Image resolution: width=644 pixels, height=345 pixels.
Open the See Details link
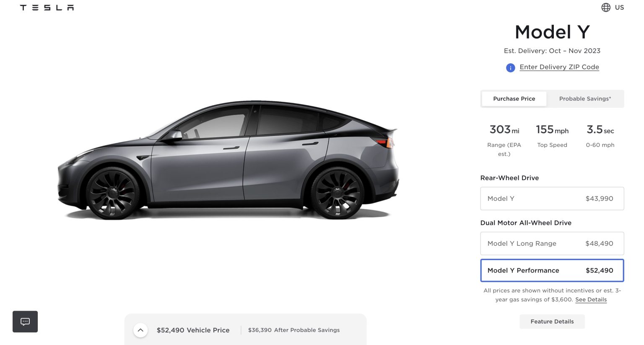coord(591,299)
